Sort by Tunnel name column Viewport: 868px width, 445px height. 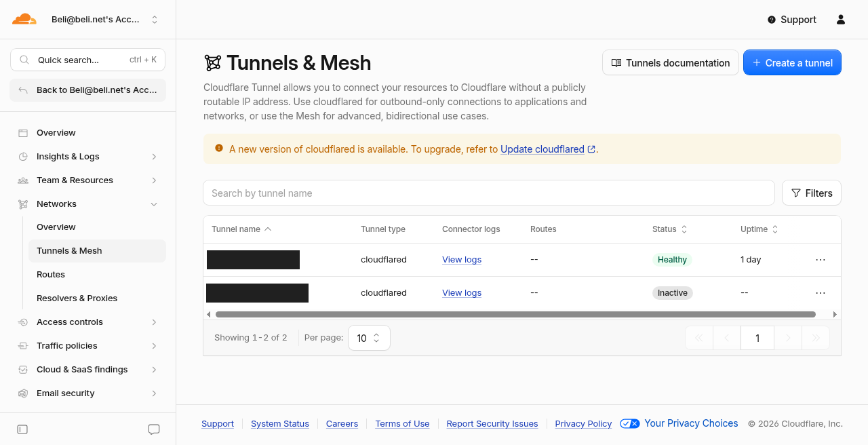point(241,229)
